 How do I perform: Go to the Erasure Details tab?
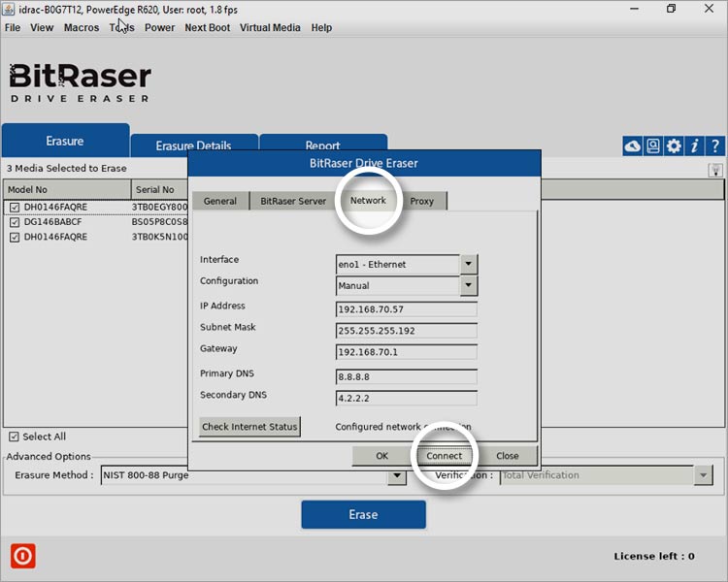click(193, 145)
